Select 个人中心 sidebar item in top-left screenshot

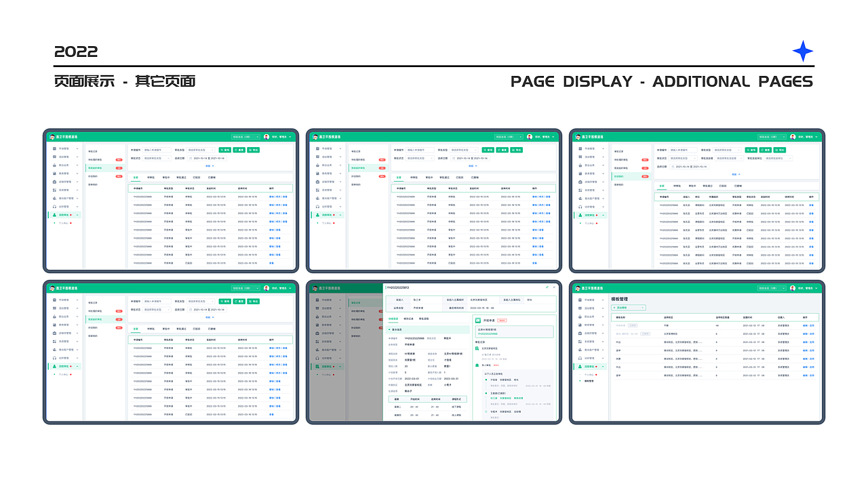pyautogui.click(x=63, y=223)
